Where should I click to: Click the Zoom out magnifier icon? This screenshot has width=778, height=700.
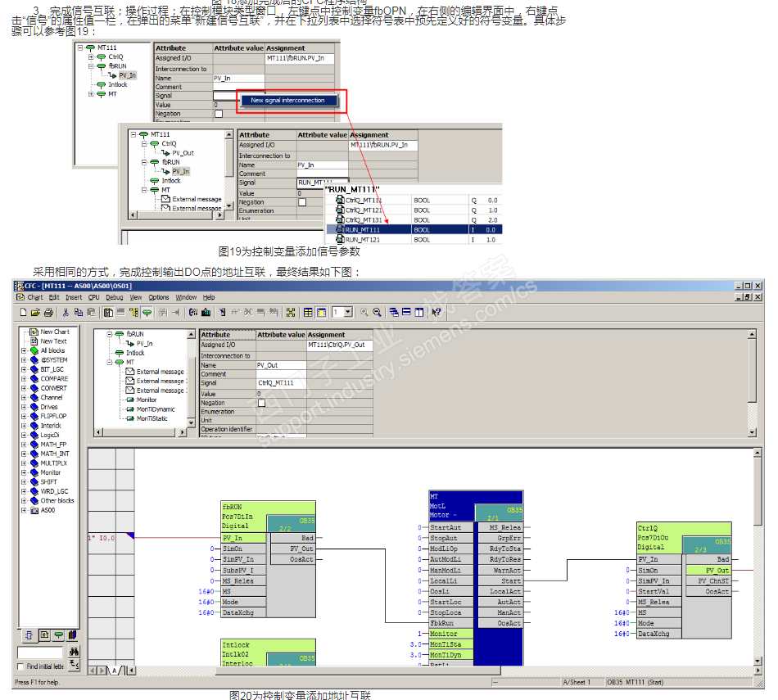coord(377,313)
